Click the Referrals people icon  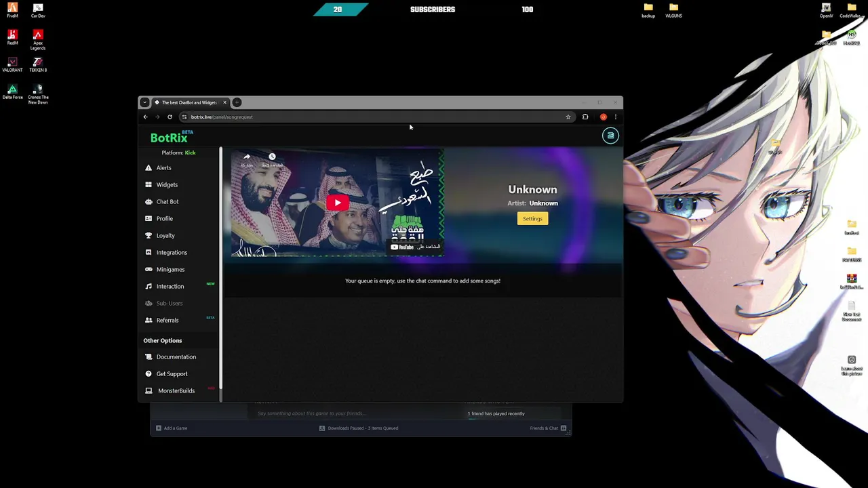coord(149,320)
